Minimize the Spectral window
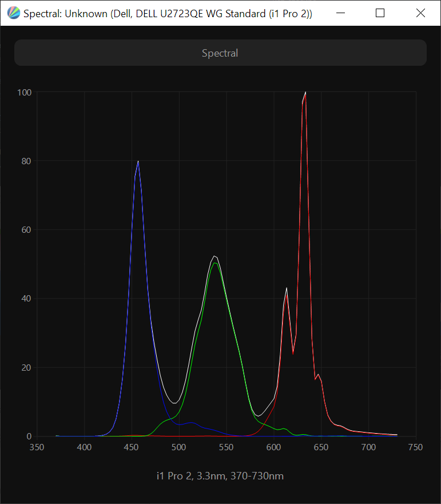Image resolution: width=441 pixels, height=504 pixels. pyautogui.click(x=339, y=13)
